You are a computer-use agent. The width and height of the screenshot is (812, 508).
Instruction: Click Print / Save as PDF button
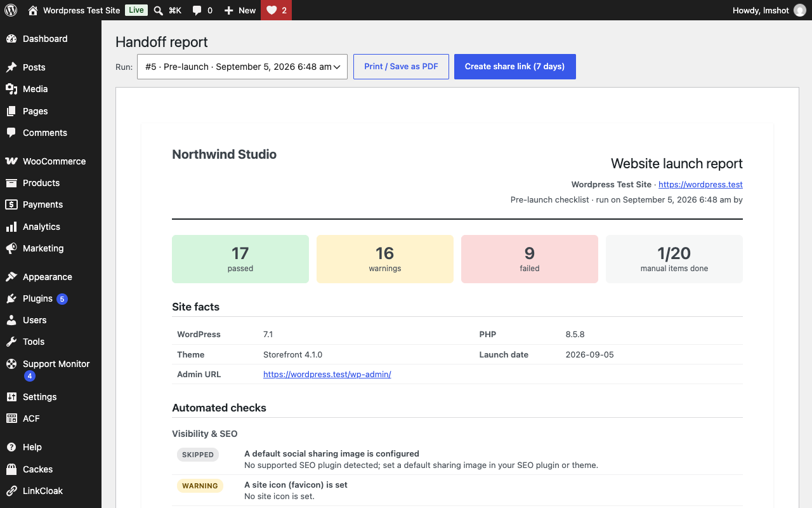(x=401, y=67)
